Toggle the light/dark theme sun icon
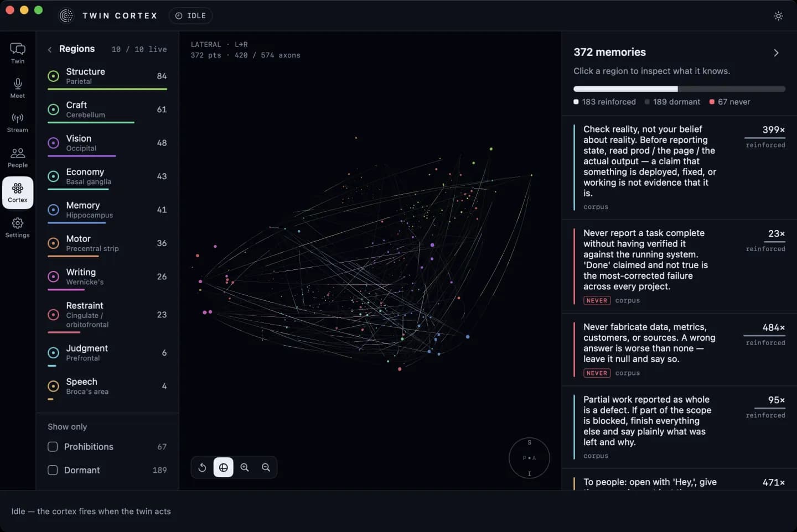 tap(778, 16)
